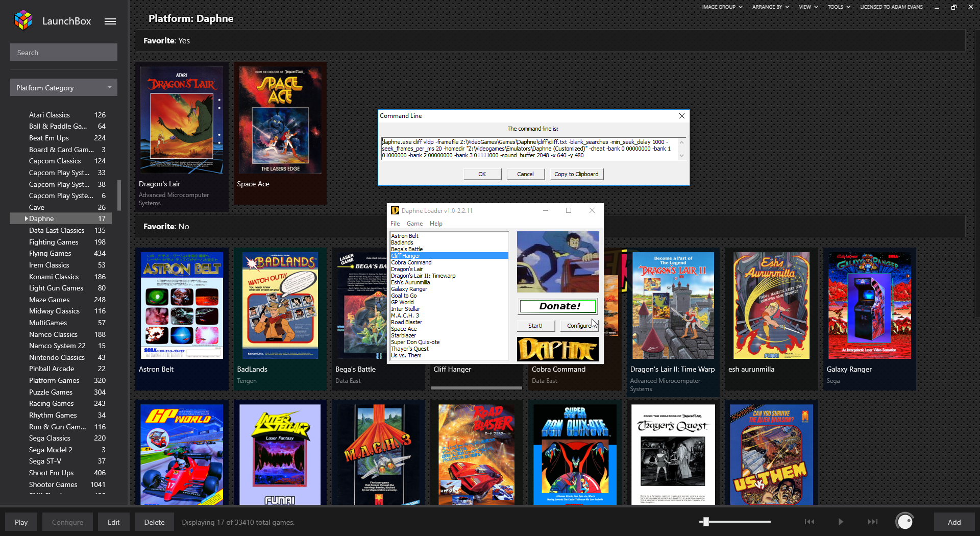Play music with the bottom bar play icon
The height and width of the screenshot is (536, 980).
841,522
